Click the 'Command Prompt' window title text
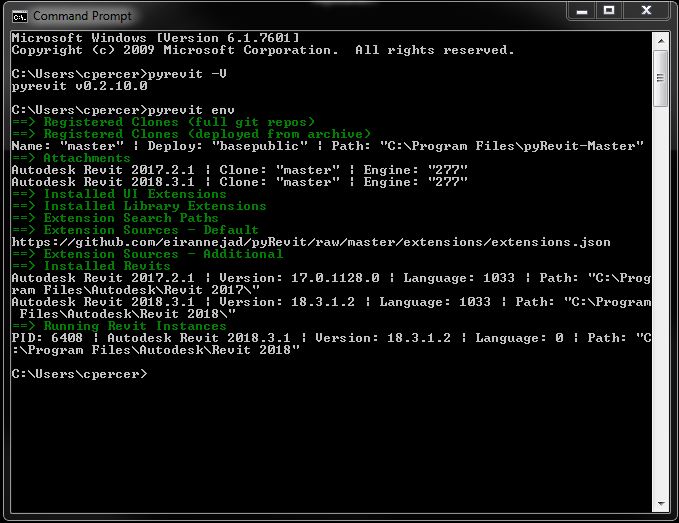 82,16
